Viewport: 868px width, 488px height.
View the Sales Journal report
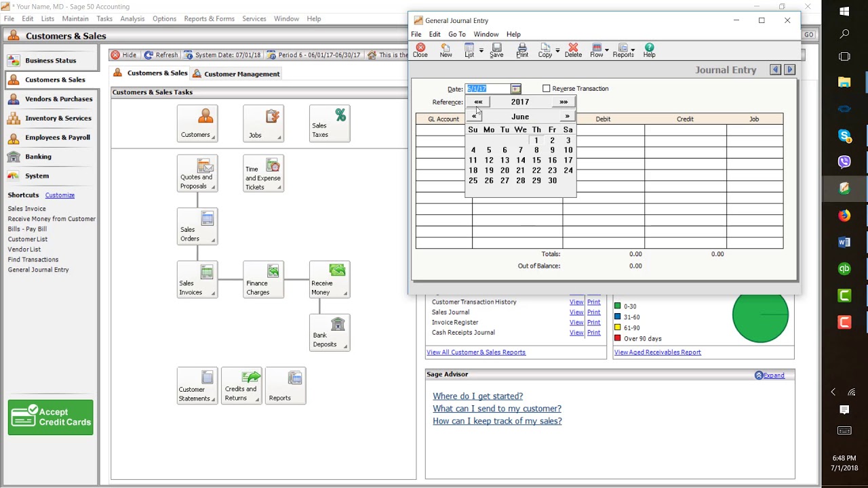[x=576, y=312]
